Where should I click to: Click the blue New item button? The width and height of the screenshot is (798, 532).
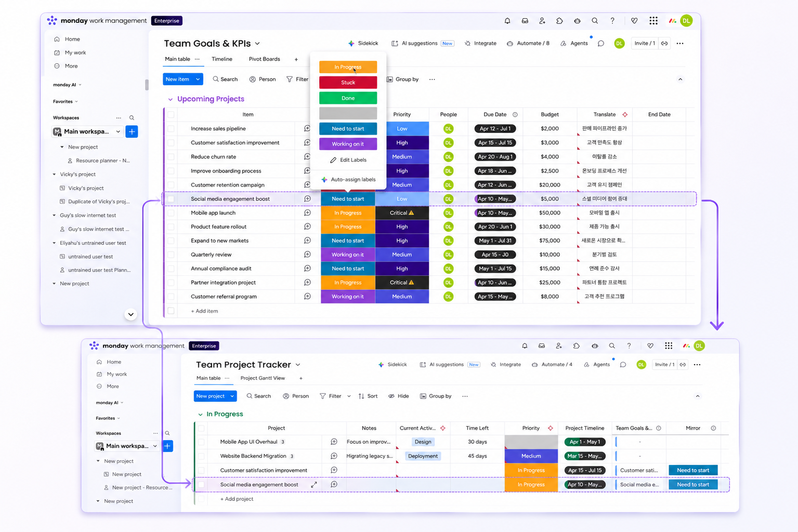177,79
